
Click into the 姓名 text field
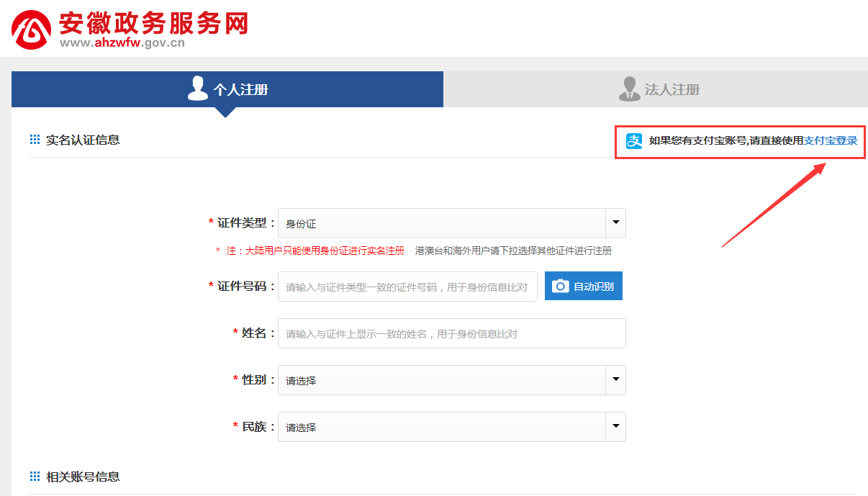point(451,334)
